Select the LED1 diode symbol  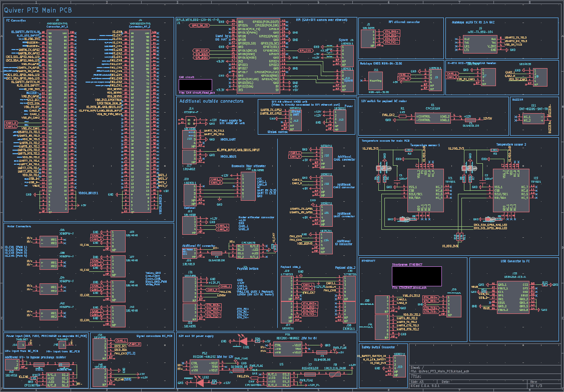244,341
